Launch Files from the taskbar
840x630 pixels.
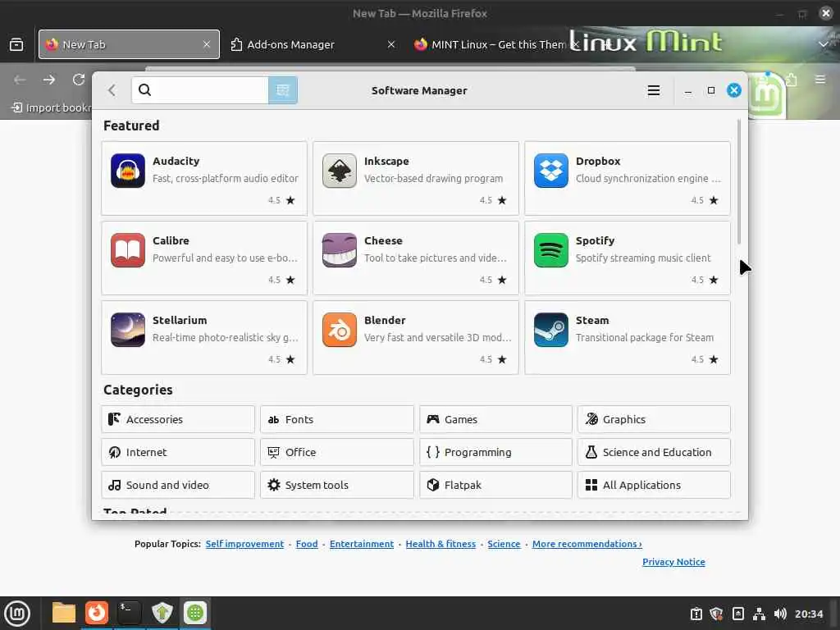coord(64,613)
